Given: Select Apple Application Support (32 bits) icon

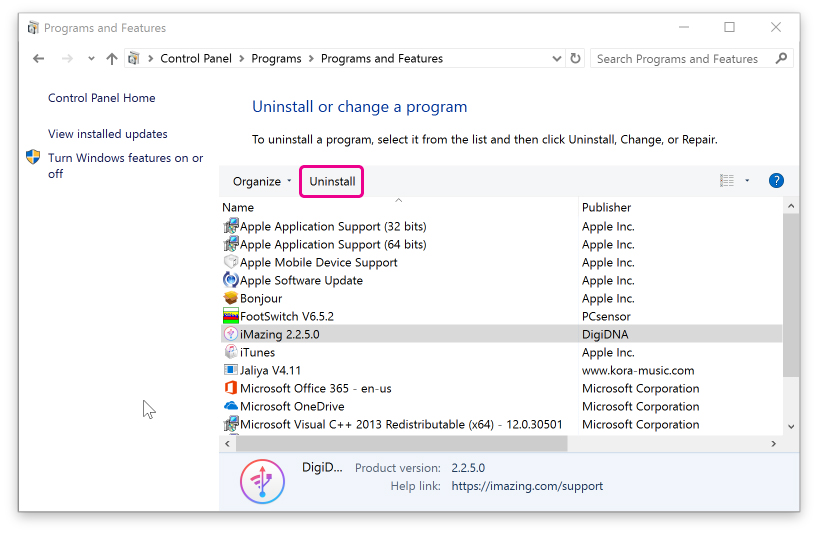Looking at the screenshot, I should click(231, 226).
